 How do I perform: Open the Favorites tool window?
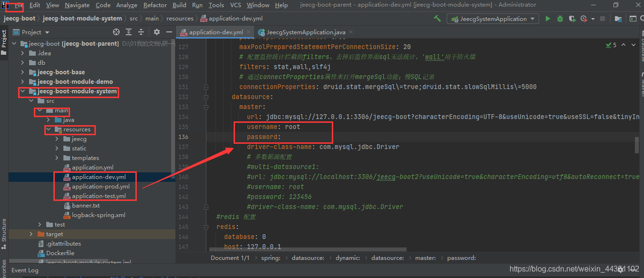tap(4, 268)
